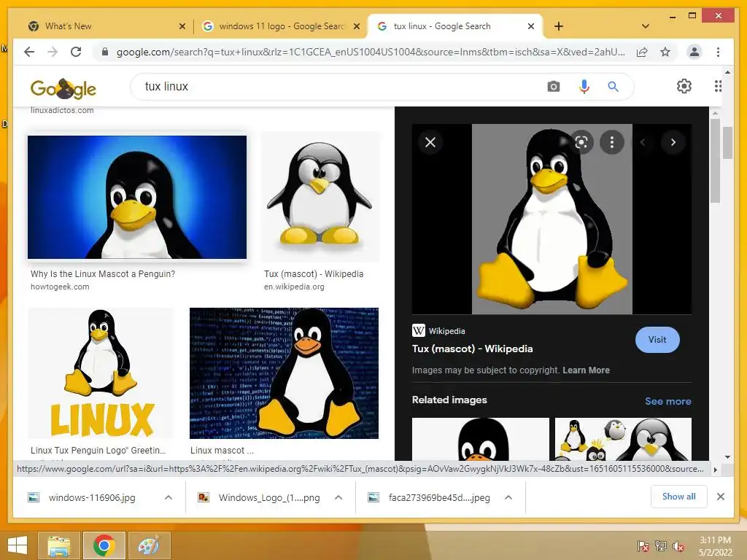This screenshot has width=747, height=560.
Task: Click Show all downloads
Action: [679, 497]
